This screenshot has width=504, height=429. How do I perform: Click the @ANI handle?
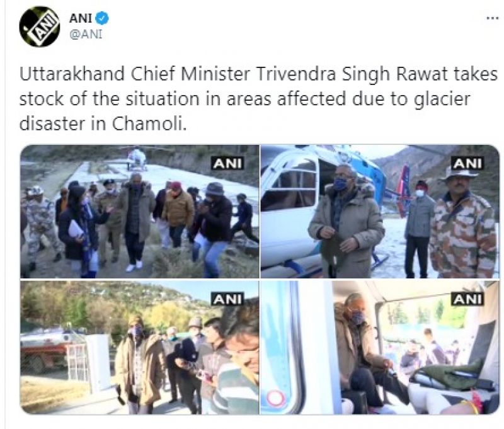86,34
